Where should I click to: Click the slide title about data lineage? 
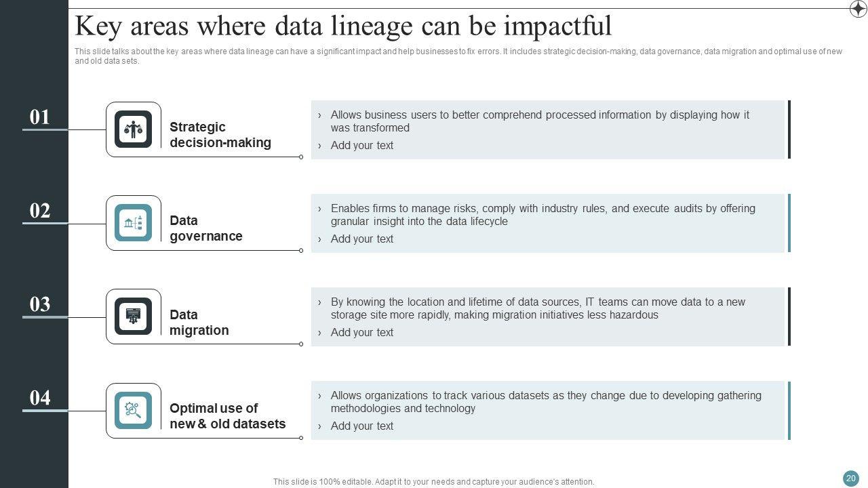pyautogui.click(x=343, y=26)
